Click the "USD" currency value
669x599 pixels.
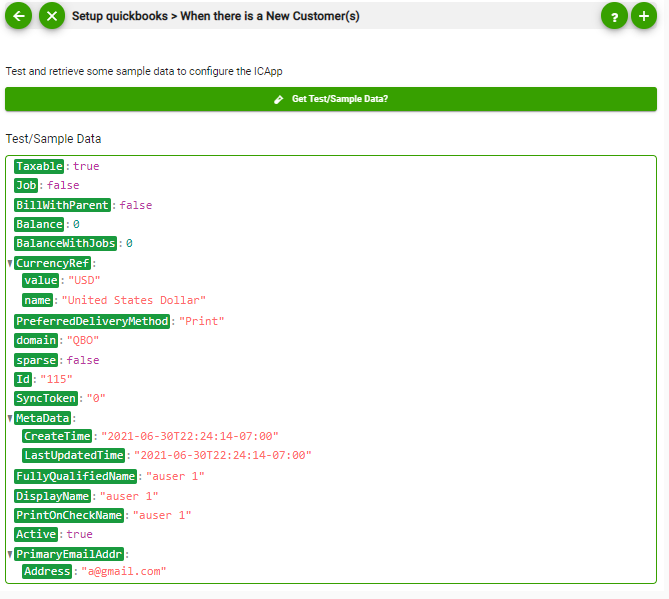click(84, 280)
